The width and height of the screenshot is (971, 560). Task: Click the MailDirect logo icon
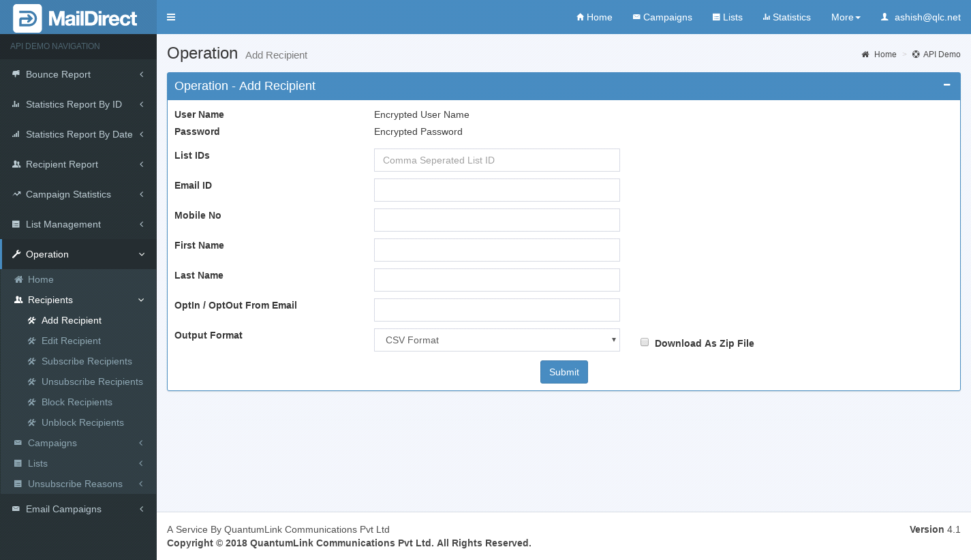[27, 18]
